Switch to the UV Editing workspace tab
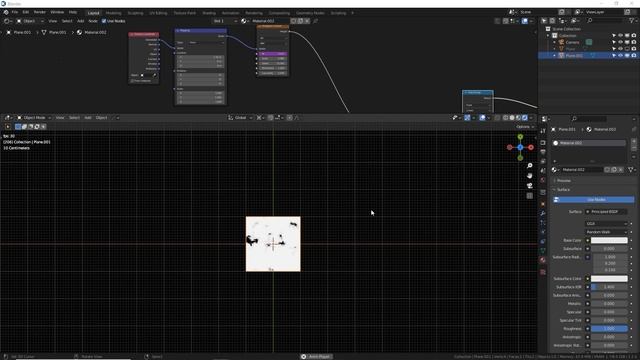The image size is (640, 360). (158, 13)
